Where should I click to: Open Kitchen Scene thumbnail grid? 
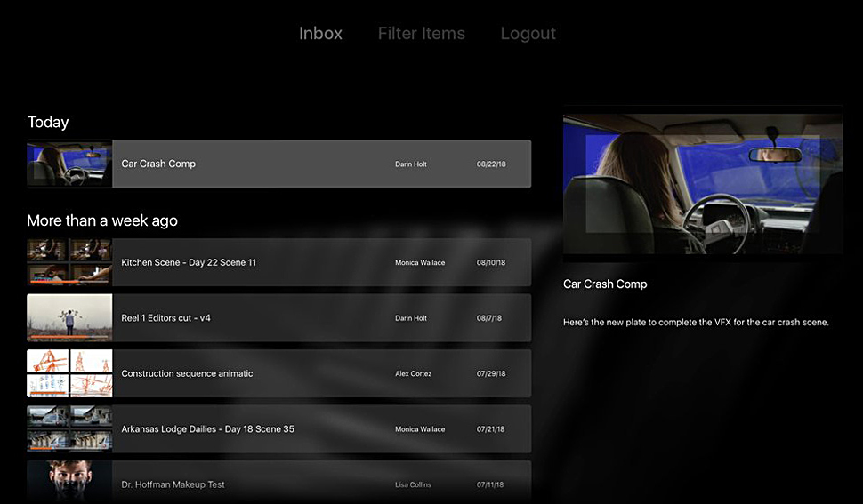click(69, 262)
